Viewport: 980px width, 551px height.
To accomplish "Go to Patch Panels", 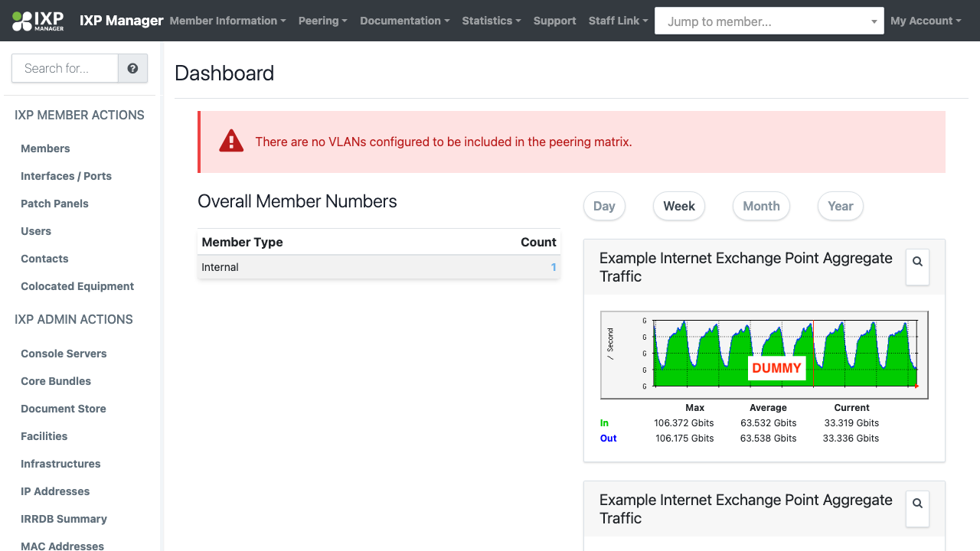I will (x=54, y=204).
